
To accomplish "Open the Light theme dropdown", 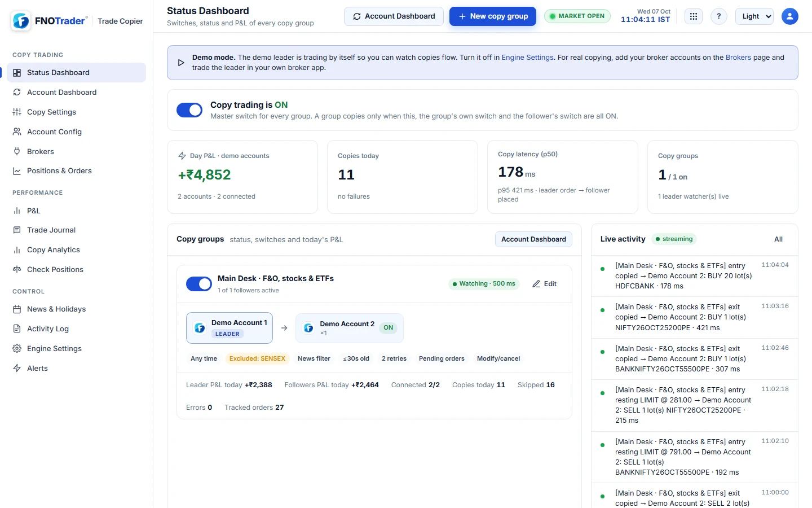I will pos(756,16).
